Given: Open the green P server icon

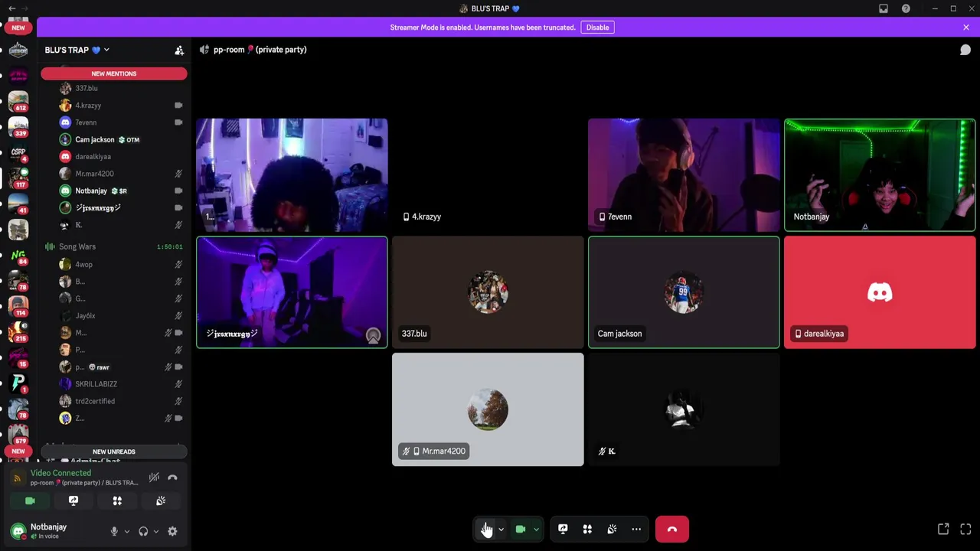Looking at the screenshot, I should (18, 382).
